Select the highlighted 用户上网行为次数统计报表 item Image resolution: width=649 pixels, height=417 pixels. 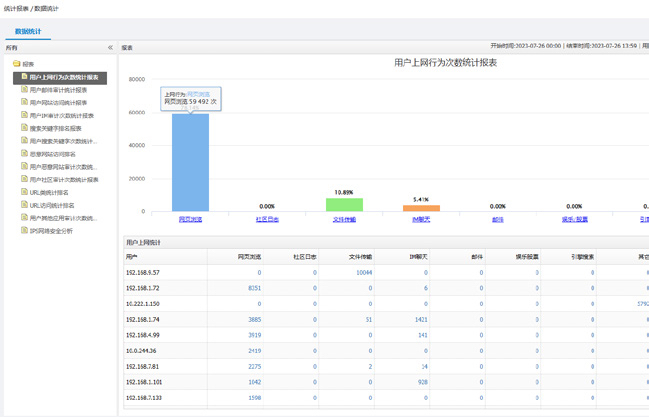point(64,77)
